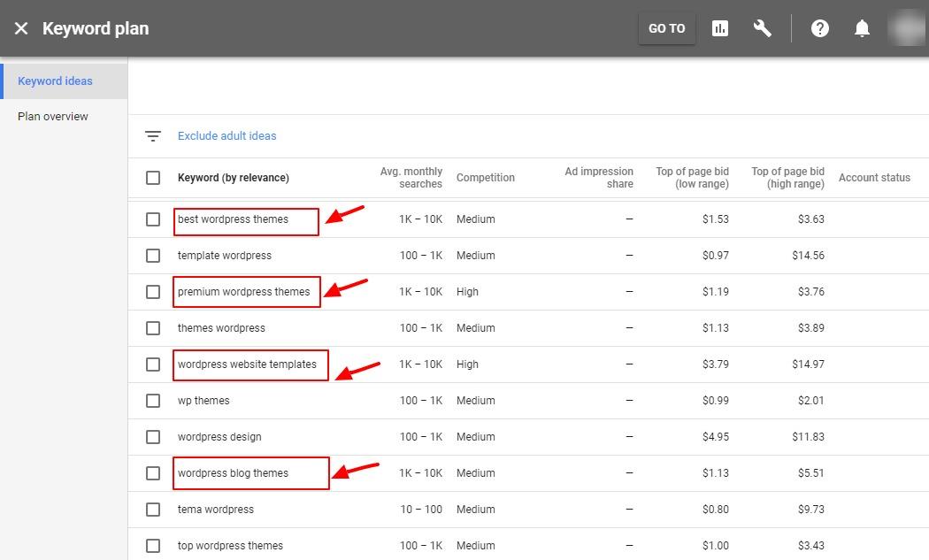The height and width of the screenshot is (560, 929).
Task: Click the Keyword plan title
Action: tap(96, 28)
